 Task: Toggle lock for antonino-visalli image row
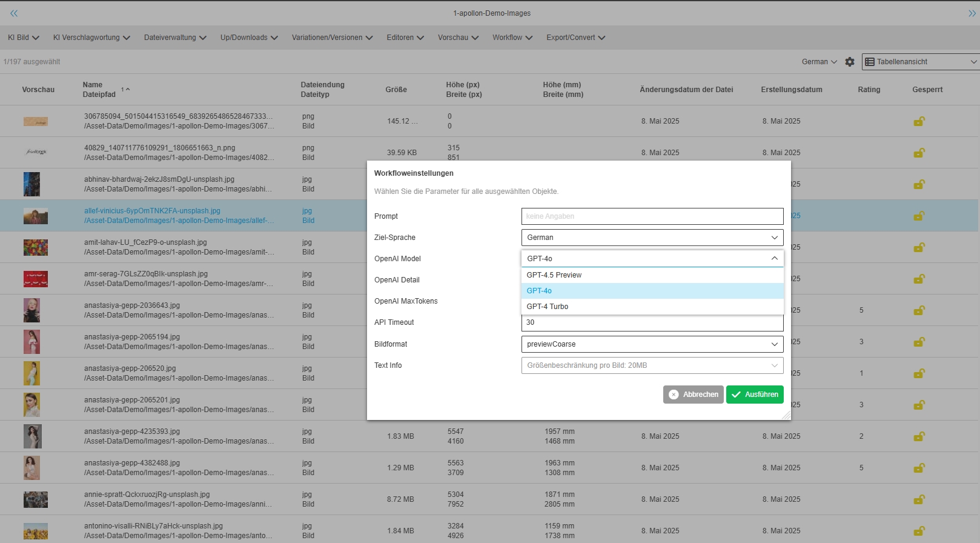click(919, 531)
